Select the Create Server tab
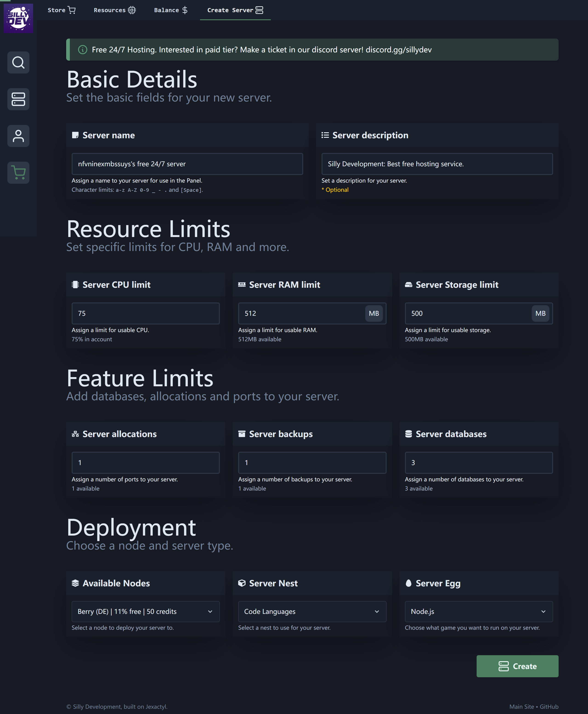 pyautogui.click(x=235, y=10)
